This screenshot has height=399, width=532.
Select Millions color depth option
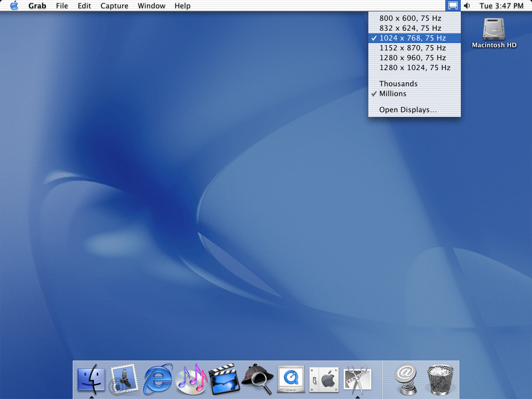393,94
